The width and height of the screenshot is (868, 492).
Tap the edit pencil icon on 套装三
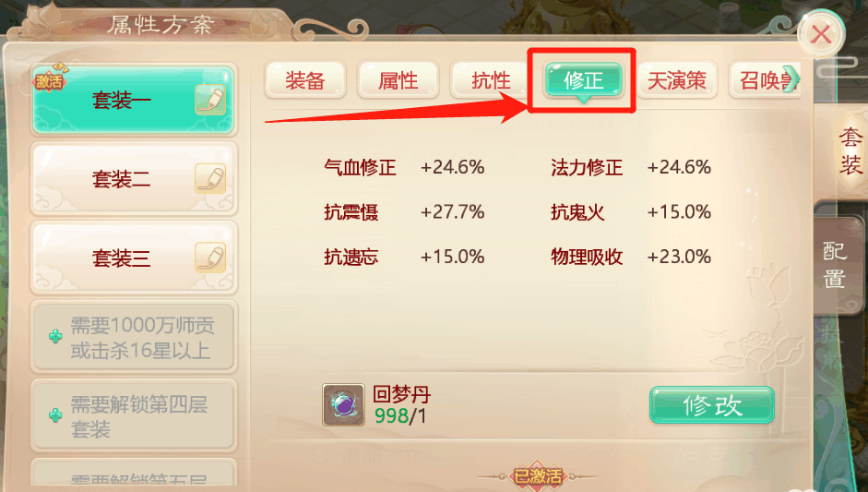point(210,258)
